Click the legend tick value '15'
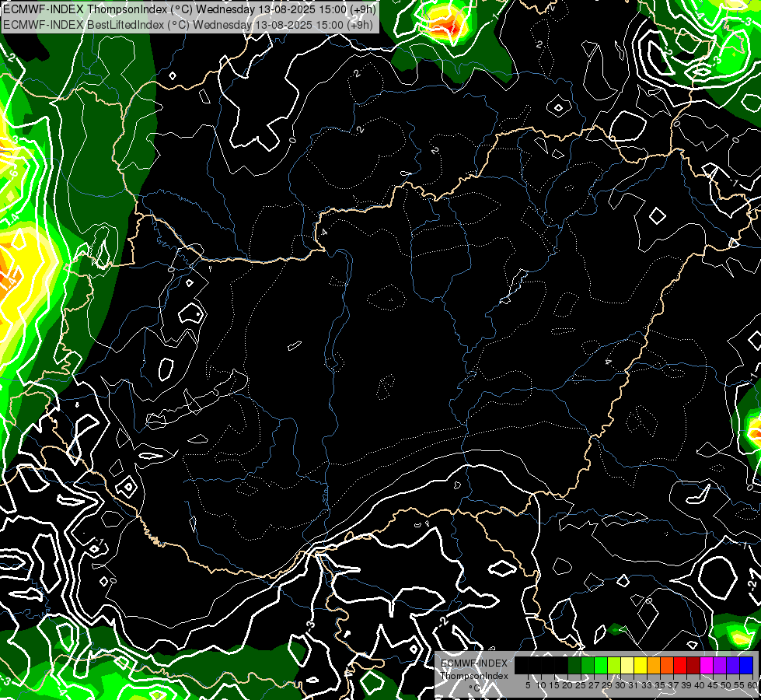The width and height of the screenshot is (761, 700). (554, 685)
